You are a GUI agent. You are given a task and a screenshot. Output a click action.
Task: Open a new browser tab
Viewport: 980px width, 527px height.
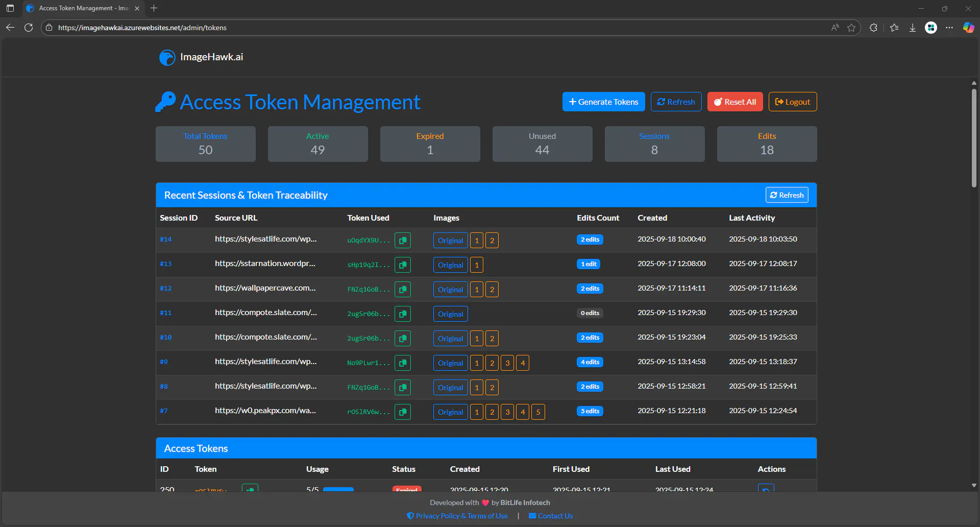[x=154, y=8]
